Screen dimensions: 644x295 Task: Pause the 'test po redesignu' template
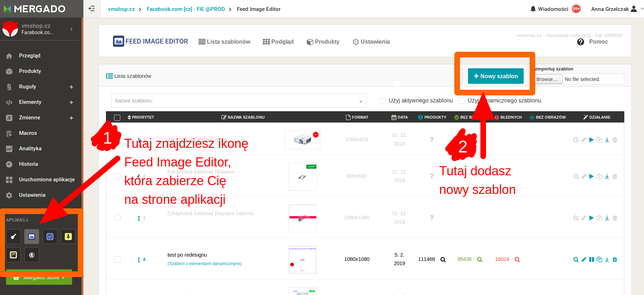592,259
